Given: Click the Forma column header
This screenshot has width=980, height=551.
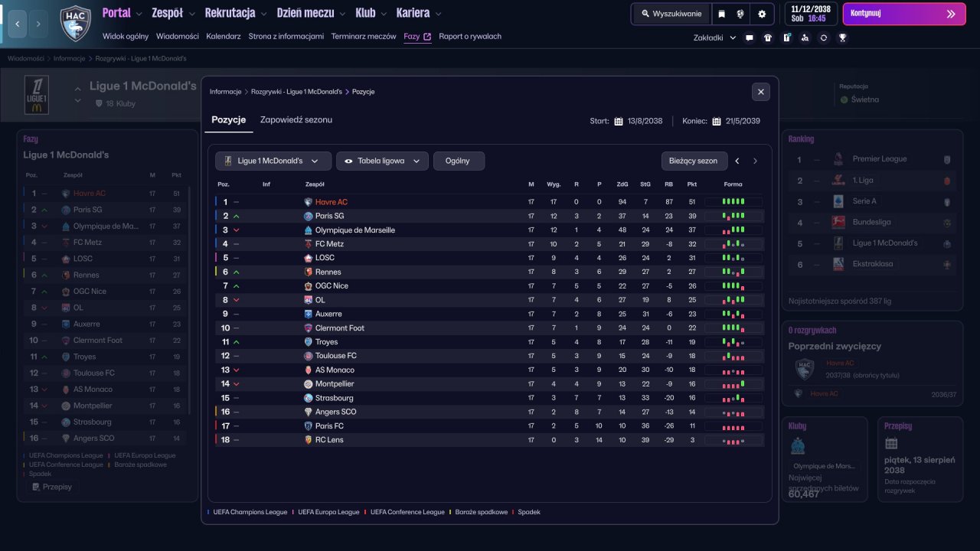Looking at the screenshot, I should [733, 184].
